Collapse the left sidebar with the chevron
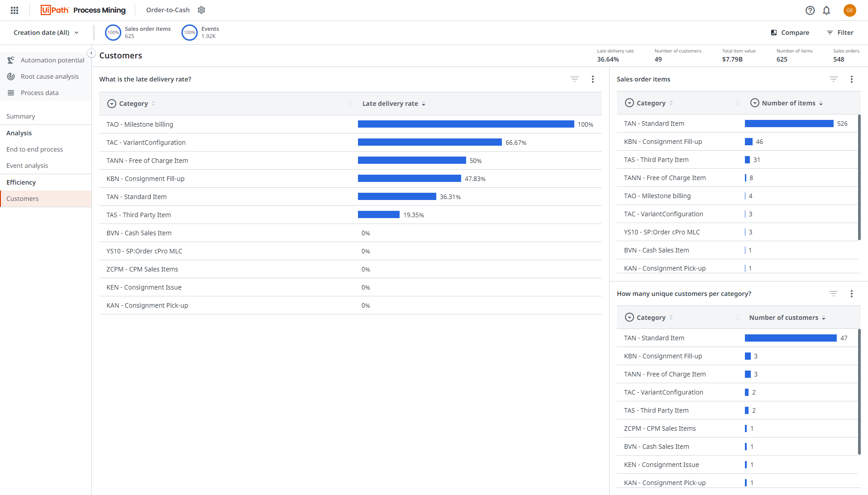This screenshot has width=868, height=495. [x=91, y=53]
